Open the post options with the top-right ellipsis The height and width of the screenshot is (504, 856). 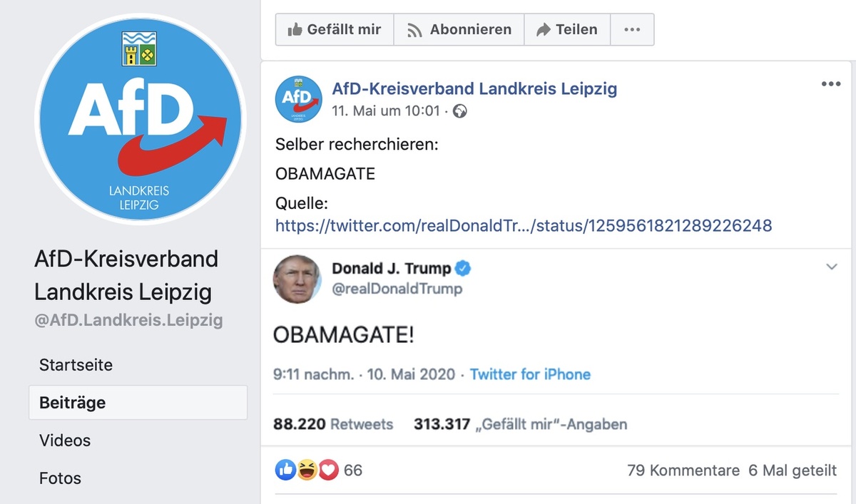pyautogui.click(x=830, y=83)
